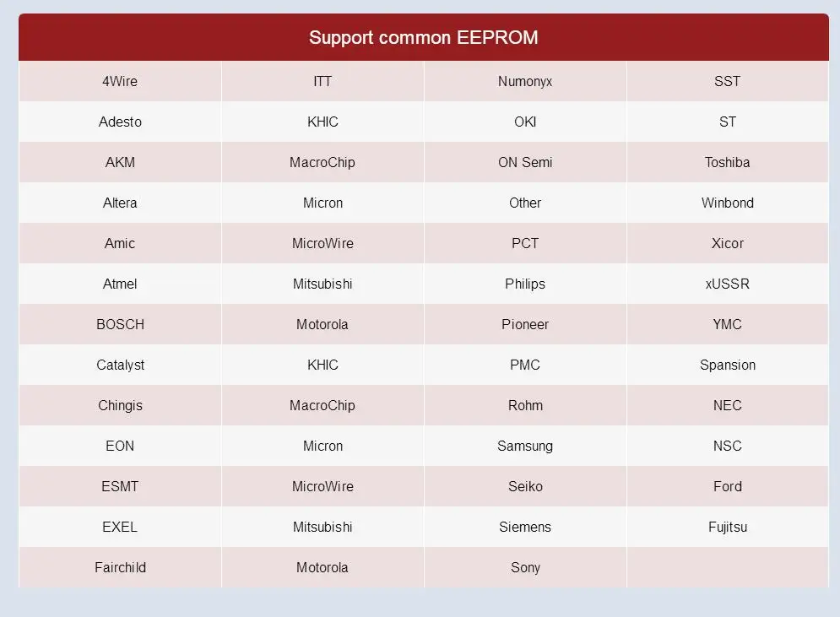Select the SST cell
840x617 pixels.
point(727,81)
